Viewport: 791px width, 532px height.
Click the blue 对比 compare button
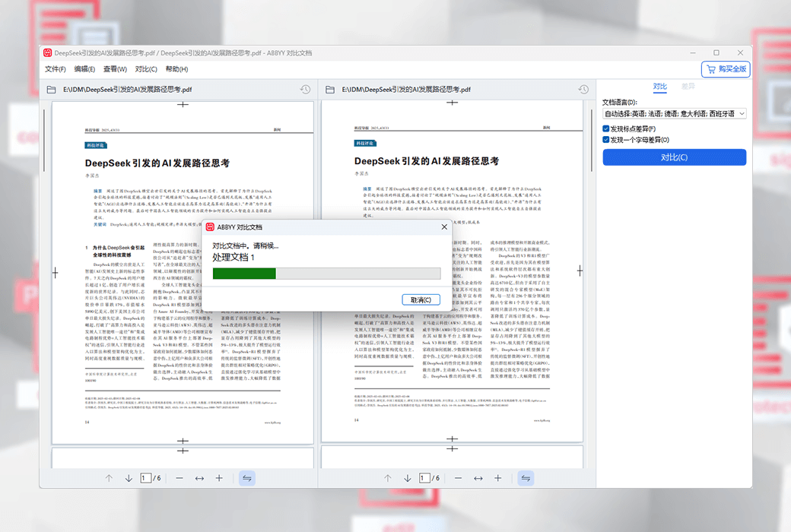coord(674,157)
